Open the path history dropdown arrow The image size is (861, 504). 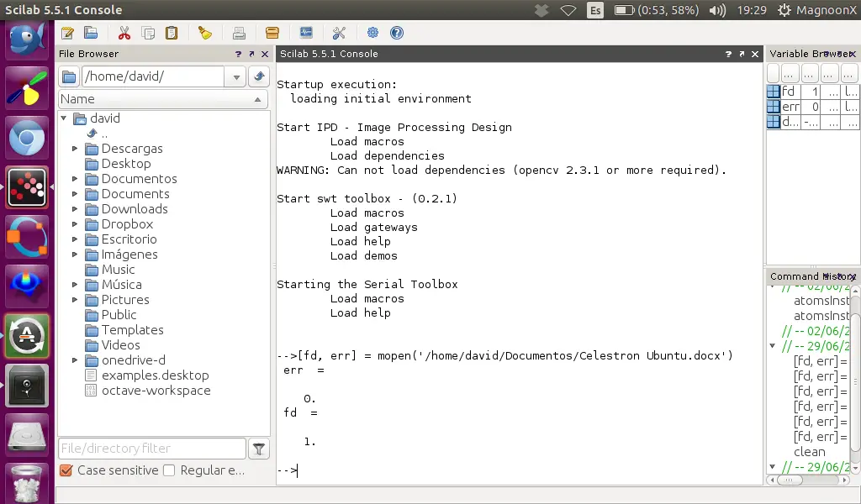click(236, 76)
